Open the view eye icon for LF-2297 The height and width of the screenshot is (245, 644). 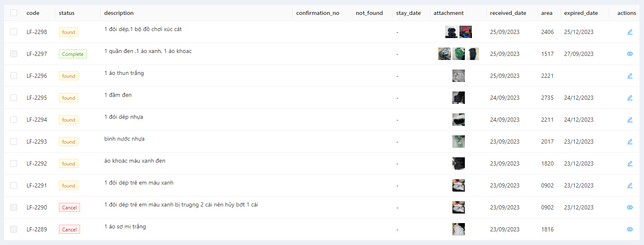coord(630,54)
